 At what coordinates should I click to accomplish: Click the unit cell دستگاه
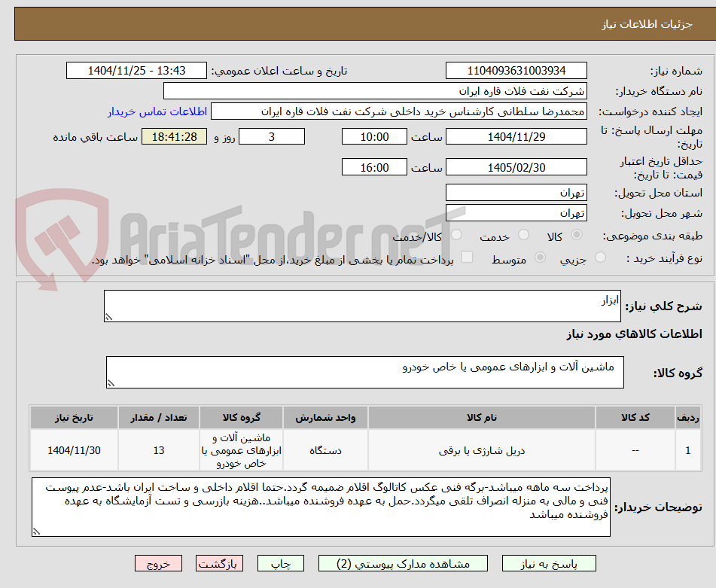[325, 450]
